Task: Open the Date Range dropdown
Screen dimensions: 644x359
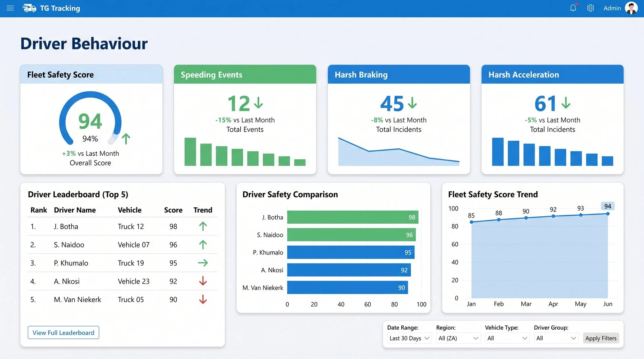Action: (x=409, y=338)
